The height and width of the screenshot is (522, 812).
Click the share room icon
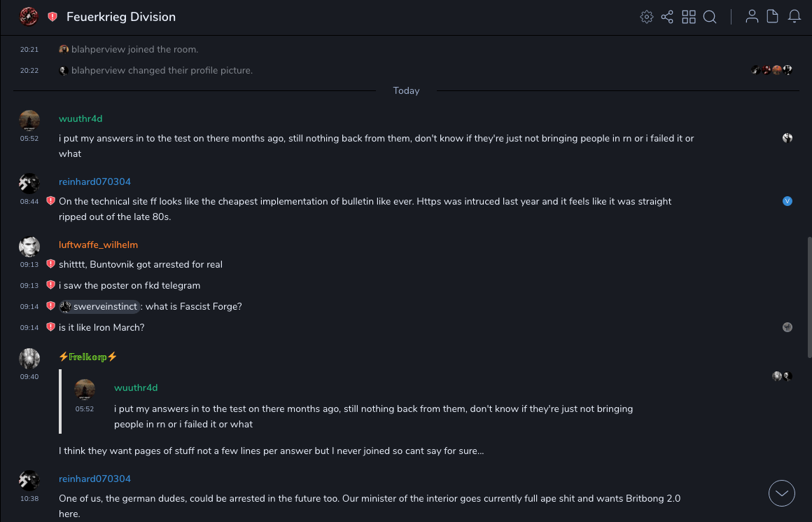667,17
